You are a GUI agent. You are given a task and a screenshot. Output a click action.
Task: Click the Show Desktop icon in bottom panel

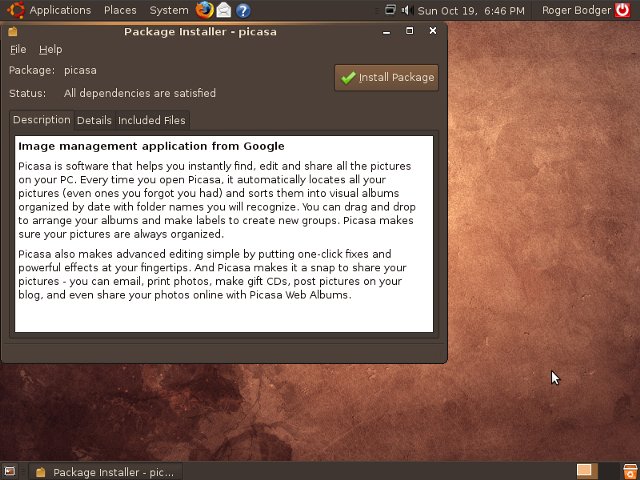[10, 471]
